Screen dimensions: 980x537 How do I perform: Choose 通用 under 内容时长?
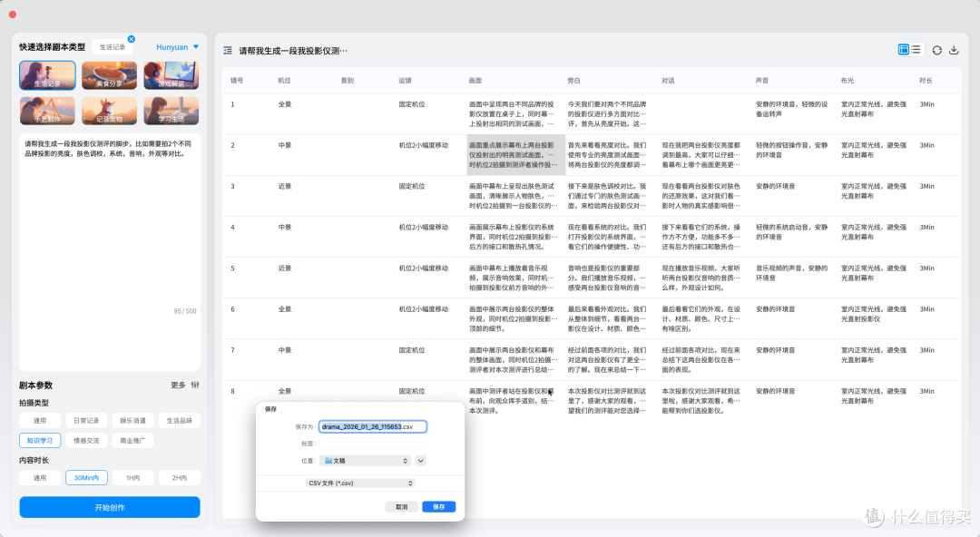40,478
